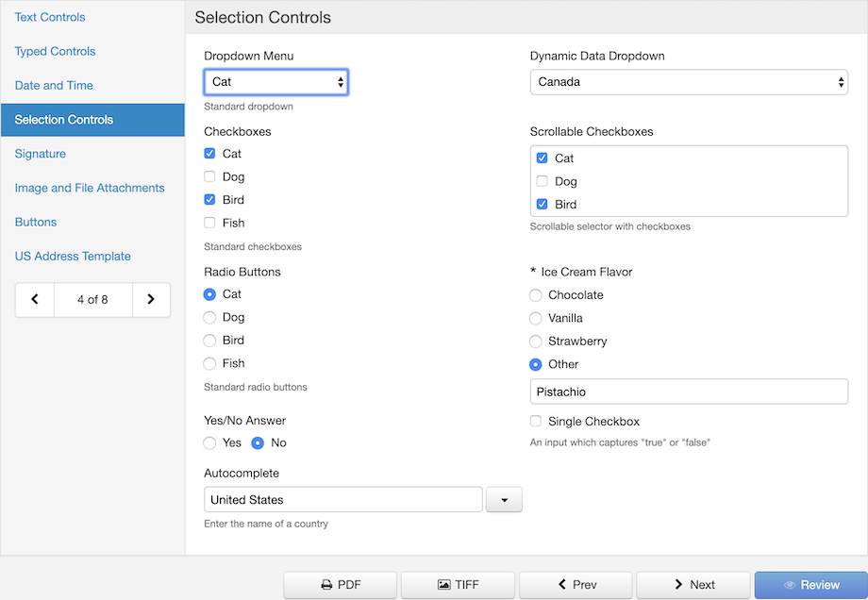868x600 pixels.
Task: Click the Typed Controls sidebar link
Action: pos(56,52)
